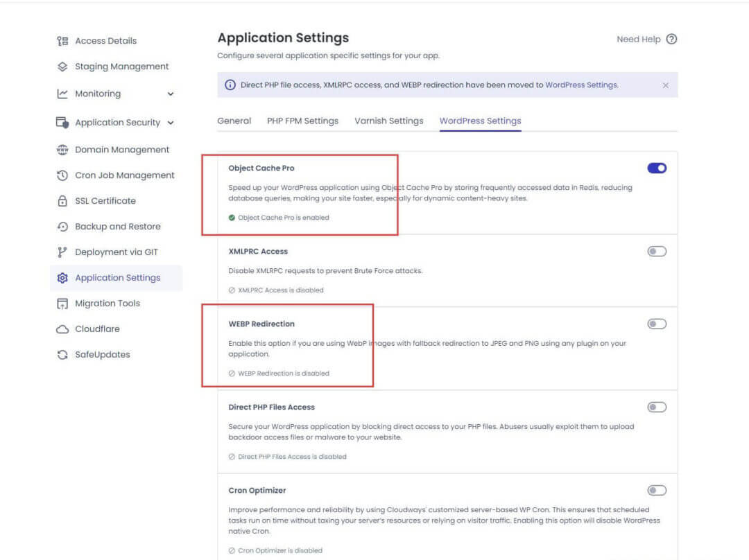Click the Need Help question mark icon
The height and width of the screenshot is (560, 749).
click(671, 40)
